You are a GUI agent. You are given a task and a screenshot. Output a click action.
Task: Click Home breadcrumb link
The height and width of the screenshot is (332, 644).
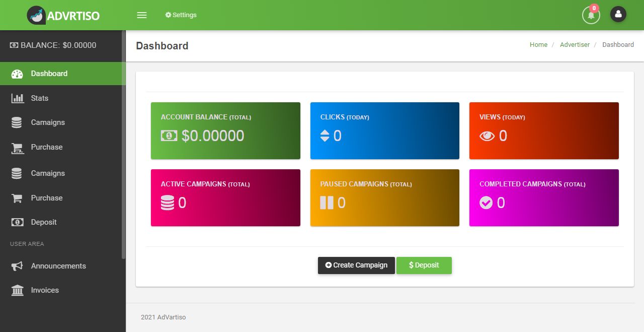pyautogui.click(x=538, y=45)
